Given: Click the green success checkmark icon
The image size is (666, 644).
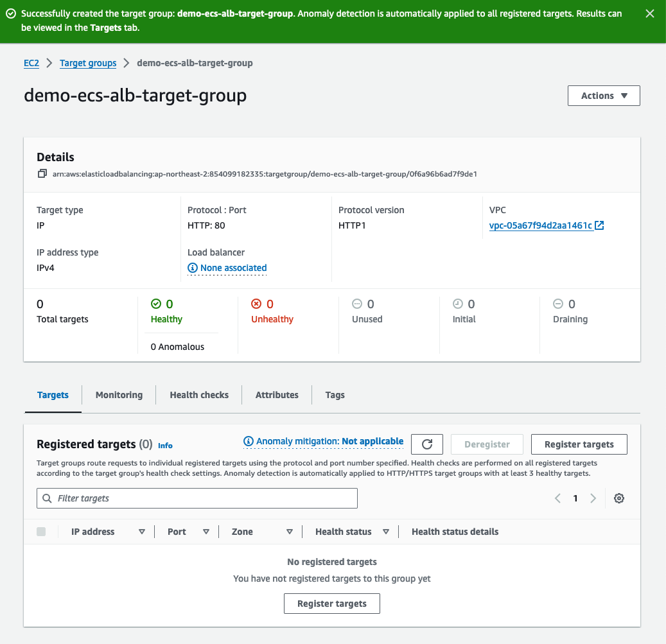Looking at the screenshot, I should click(11, 13).
